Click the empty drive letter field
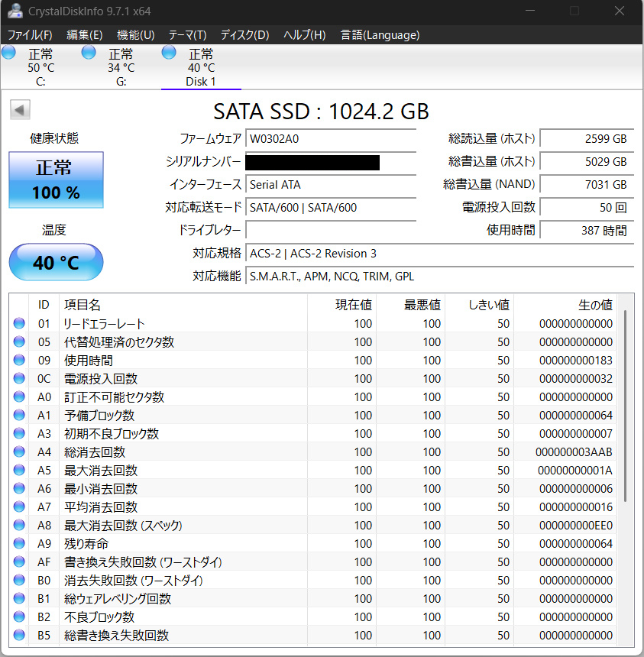The image size is (644, 657). point(331,231)
